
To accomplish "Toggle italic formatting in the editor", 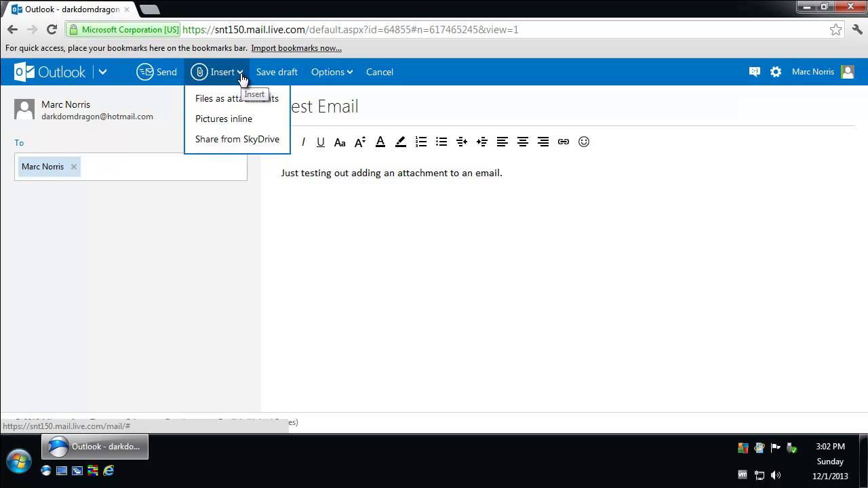I will pos(303,142).
